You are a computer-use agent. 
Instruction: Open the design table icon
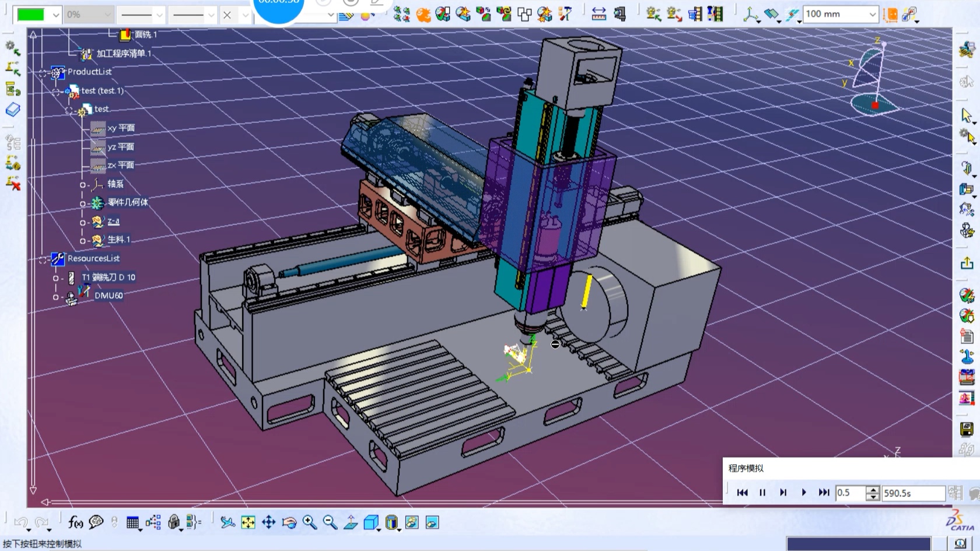[132, 523]
